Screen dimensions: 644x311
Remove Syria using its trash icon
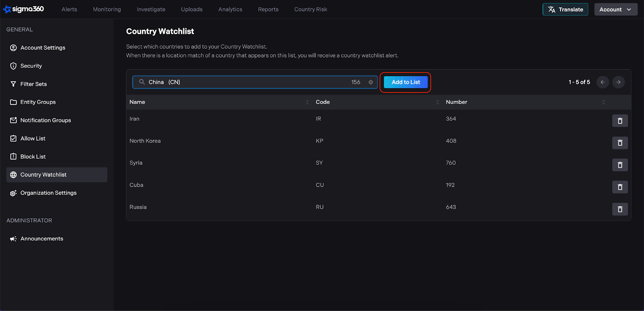[620, 165]
